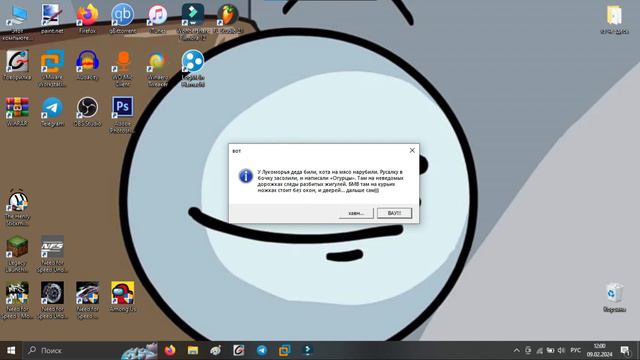
Task: Open the volume control in tray
Action: click(562, 350)
